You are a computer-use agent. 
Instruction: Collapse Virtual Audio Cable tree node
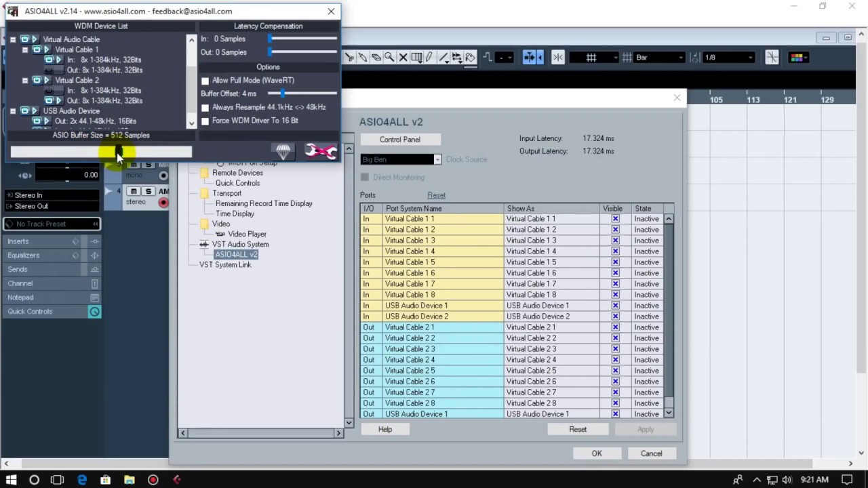[x=13, y=39]
